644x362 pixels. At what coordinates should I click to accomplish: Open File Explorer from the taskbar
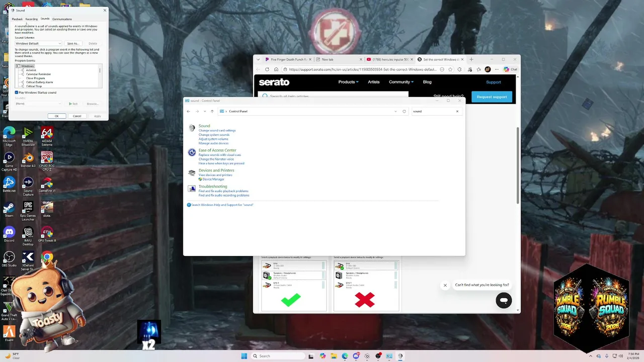334,356
